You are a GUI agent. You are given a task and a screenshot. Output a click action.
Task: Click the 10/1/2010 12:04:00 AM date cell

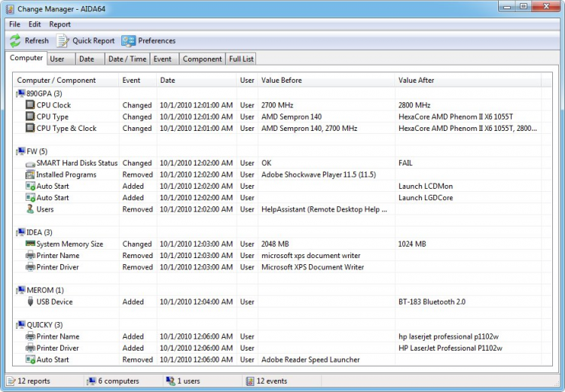click(x=197, y=302)
